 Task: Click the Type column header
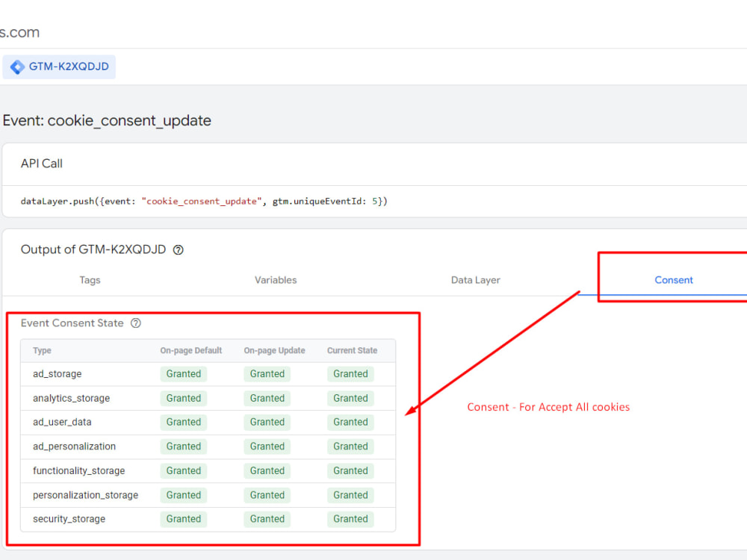42,350
